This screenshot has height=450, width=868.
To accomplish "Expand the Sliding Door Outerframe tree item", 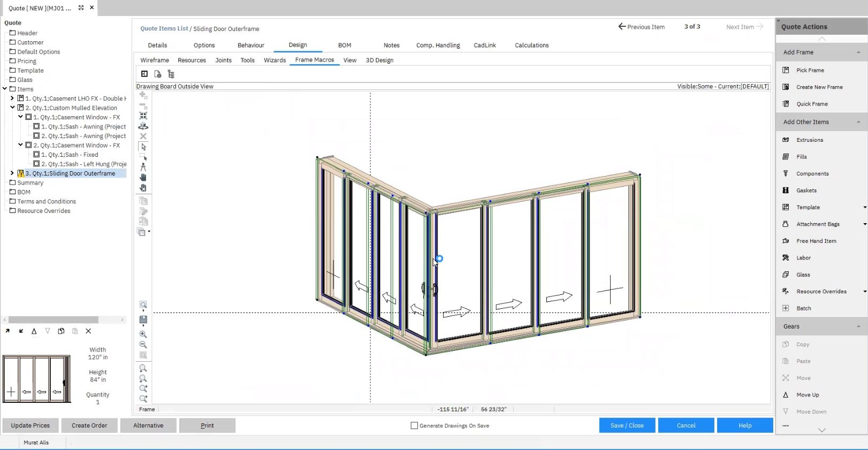I will click(x=12, y=173).
